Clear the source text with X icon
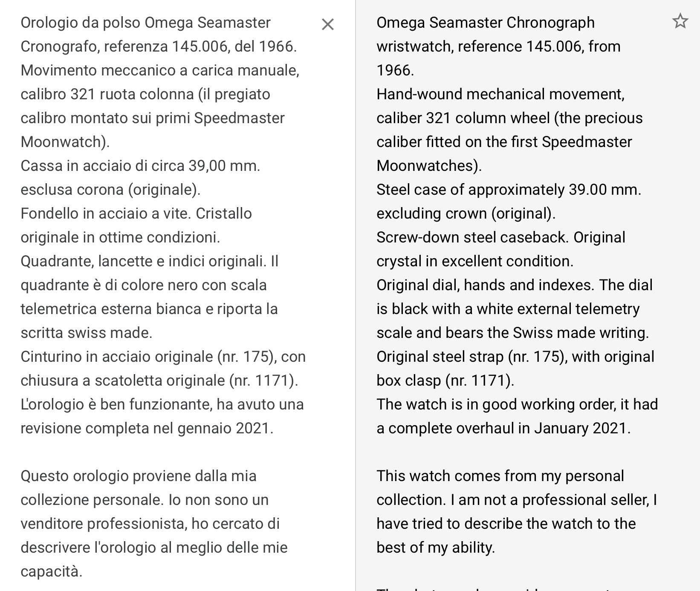The height and width of the screenshot is (591, 700). [x=327, y=24]
